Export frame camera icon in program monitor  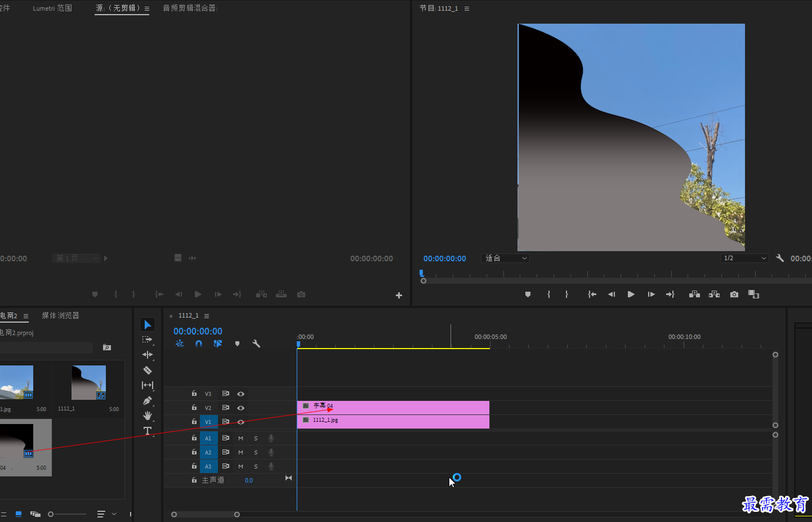734,295
